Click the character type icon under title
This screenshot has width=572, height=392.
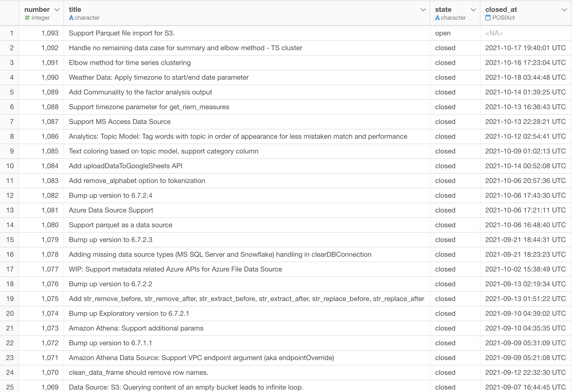(x=71, y=18)
